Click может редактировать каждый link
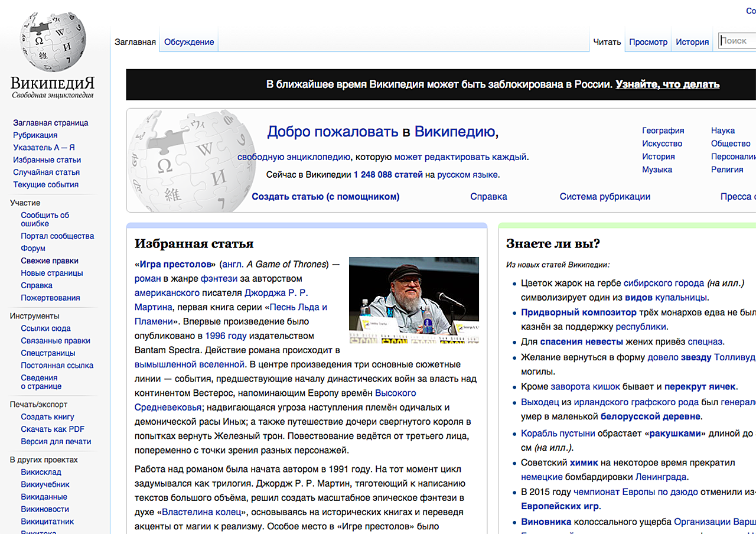The image size is (756, 534). pyautogui.click(x=460, y=157)
